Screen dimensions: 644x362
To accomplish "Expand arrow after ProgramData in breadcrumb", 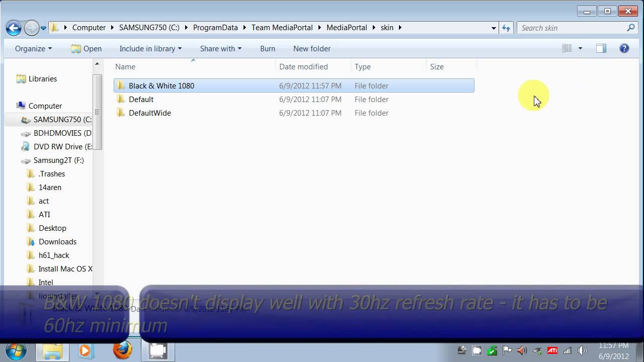I will 245,28.
